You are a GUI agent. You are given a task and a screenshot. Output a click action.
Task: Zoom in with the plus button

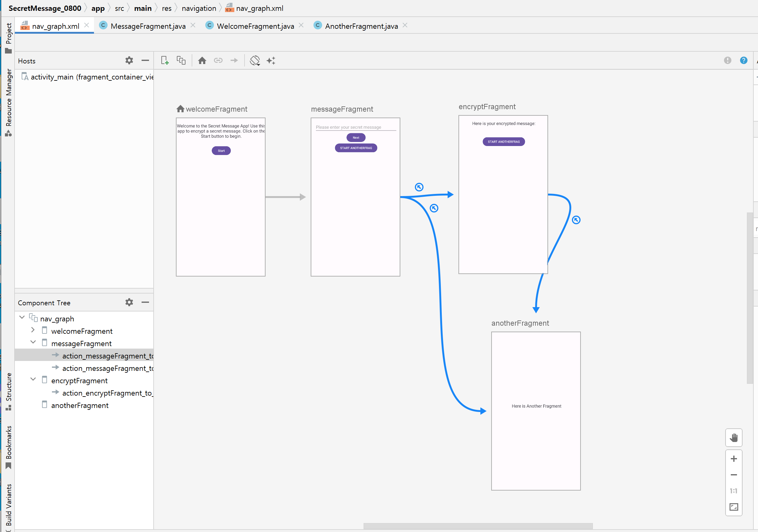[x=734, y=459]
